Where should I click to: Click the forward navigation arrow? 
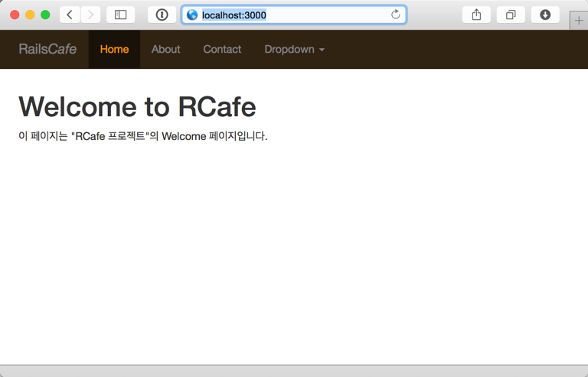pos(90,15)
